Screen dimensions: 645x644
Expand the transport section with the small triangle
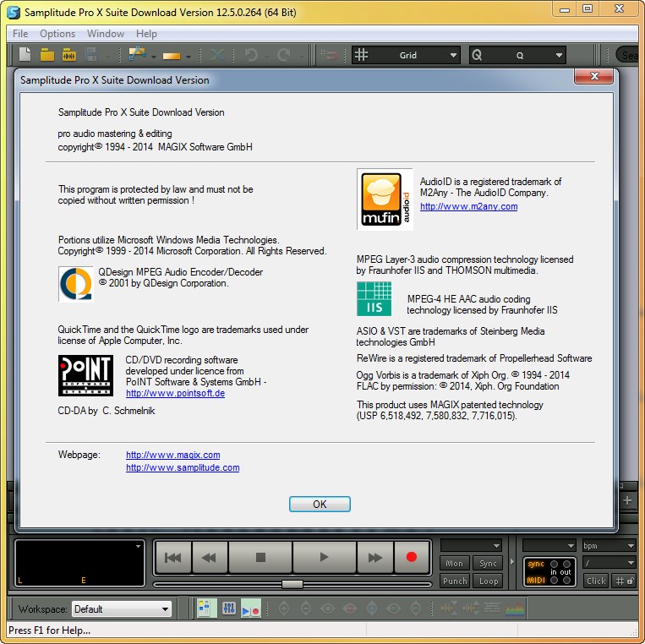512,562
